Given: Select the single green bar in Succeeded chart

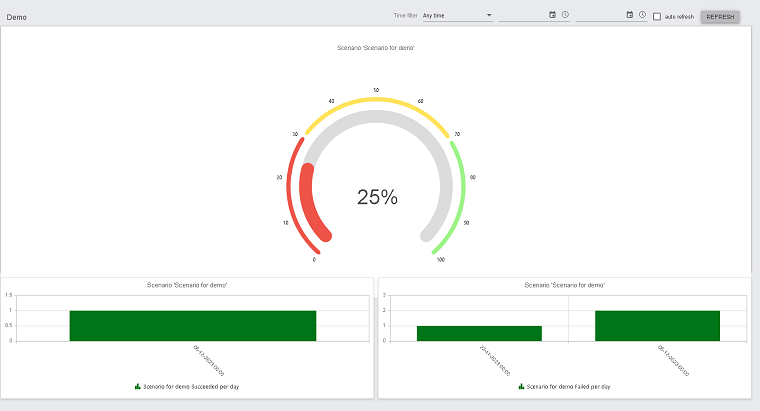Looking at the screenshot, I should coord(193,325).
